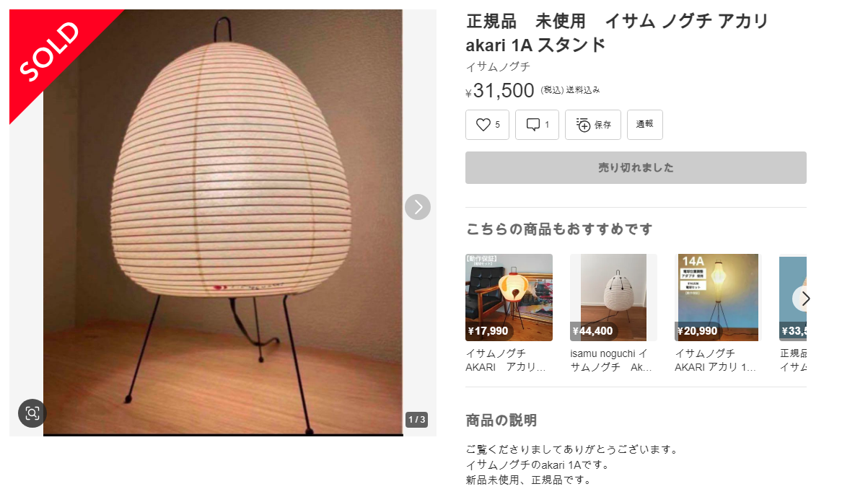Open the イサムノグチ AKARI アカリ 1... link
The width and height of the screenshot is (868, 502).
pos(718,360)
